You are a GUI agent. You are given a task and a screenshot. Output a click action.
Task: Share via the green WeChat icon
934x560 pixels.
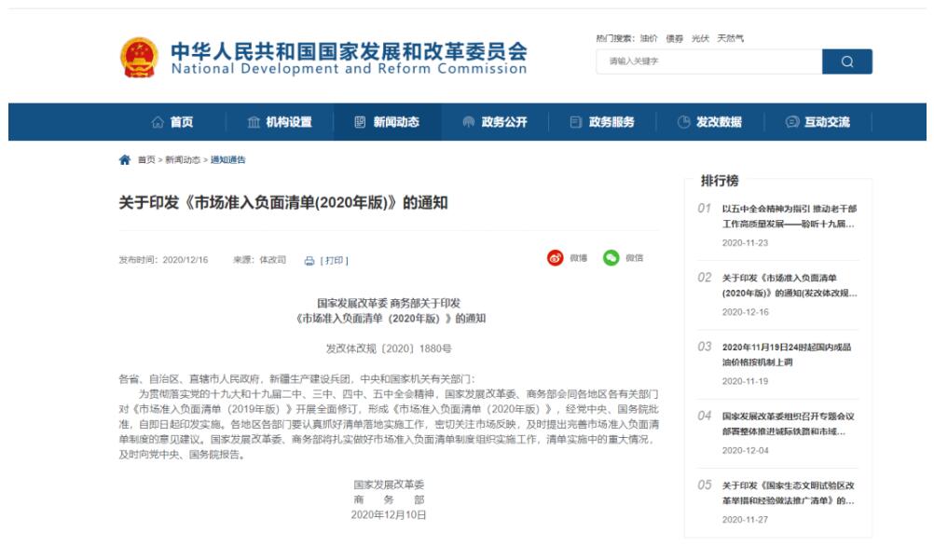[x=611, y=258]
